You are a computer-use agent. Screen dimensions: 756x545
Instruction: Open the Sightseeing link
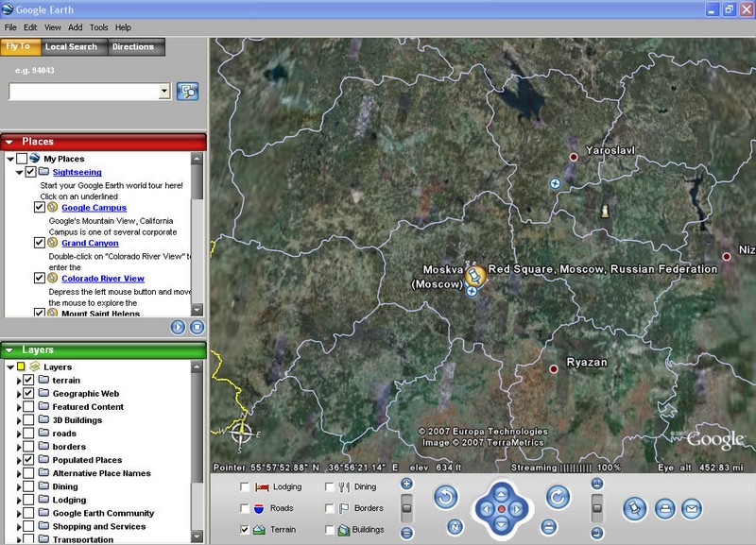click(x=77, y=172)
